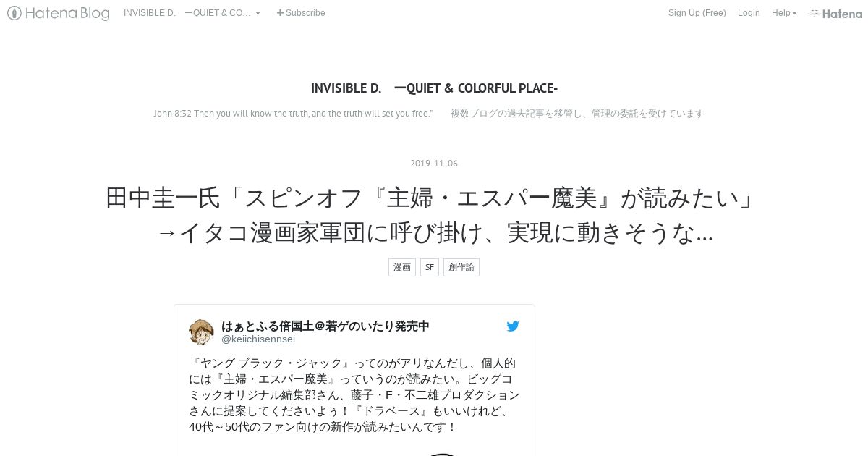868x456 pixels.
Task: Select the 漫画 category tag
Action: tap(402, 267)
